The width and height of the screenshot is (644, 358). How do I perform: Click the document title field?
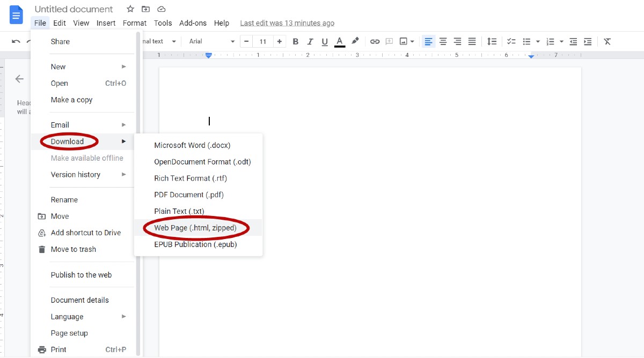coord(74,9)
